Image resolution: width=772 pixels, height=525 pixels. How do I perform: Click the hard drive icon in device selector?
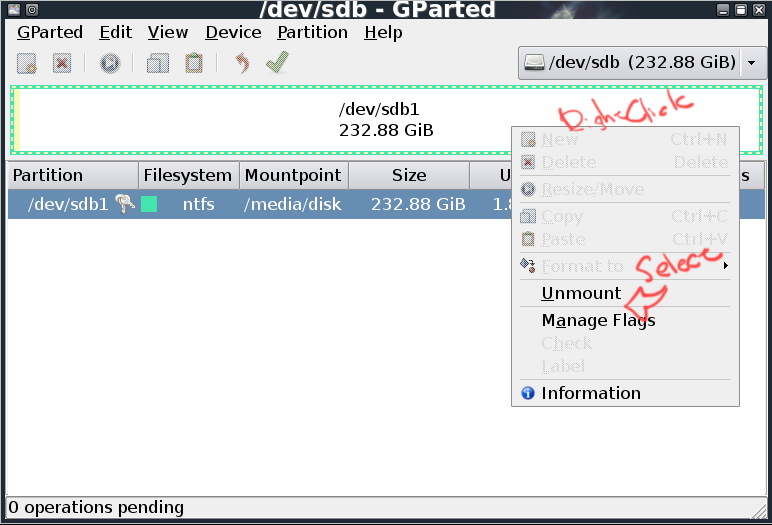(534, 62)
